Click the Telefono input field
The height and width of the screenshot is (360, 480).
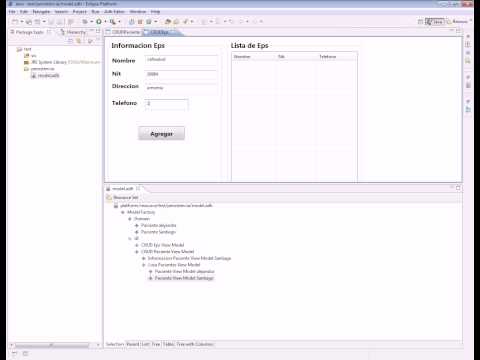[166, 104]
